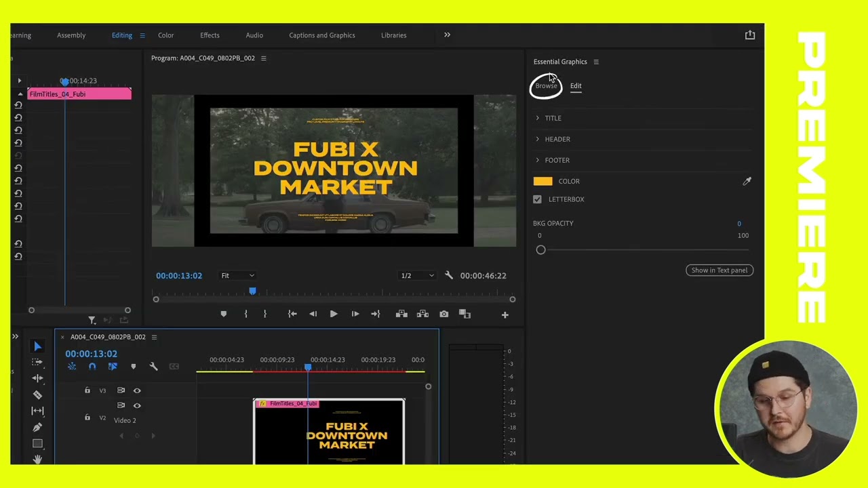868x488 pixels.
Task: Toggle V3 sync lock
Action: [x=121, y=390]
